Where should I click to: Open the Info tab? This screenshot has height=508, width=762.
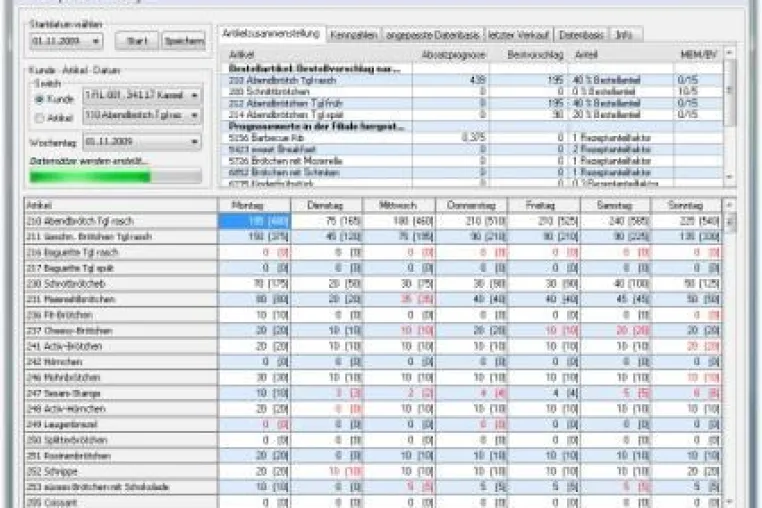point(623,35)
